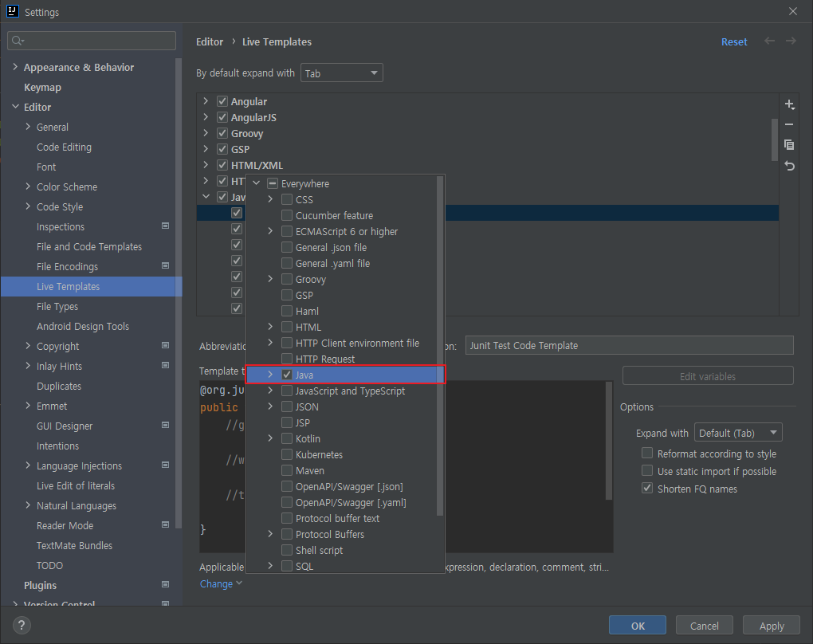Open the default expand key dropdown
Viewport: 813px width, 644px height.
pos(342,73)
